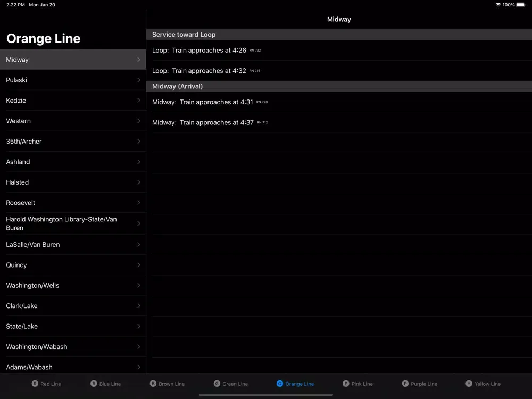Viewport: 532px width, 399px height.
Task: Select Clark/Lake in station list
Action: (73, 306)
